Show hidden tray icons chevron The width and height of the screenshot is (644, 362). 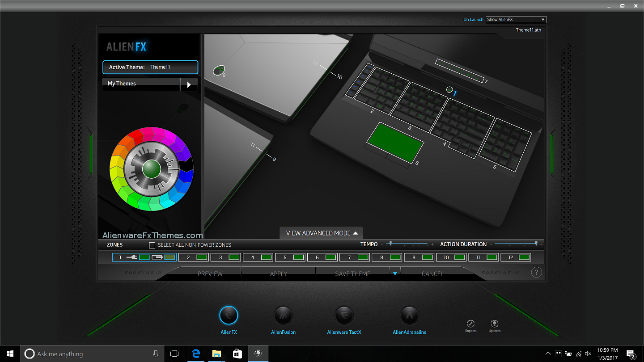click(548, 354)
